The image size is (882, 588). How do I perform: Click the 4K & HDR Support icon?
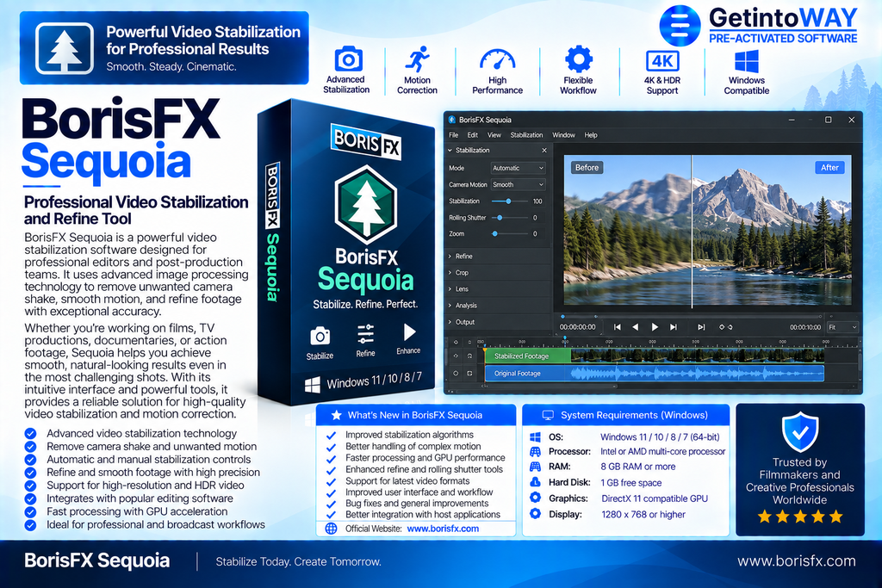pyautogui.click(x=662, y=61)
